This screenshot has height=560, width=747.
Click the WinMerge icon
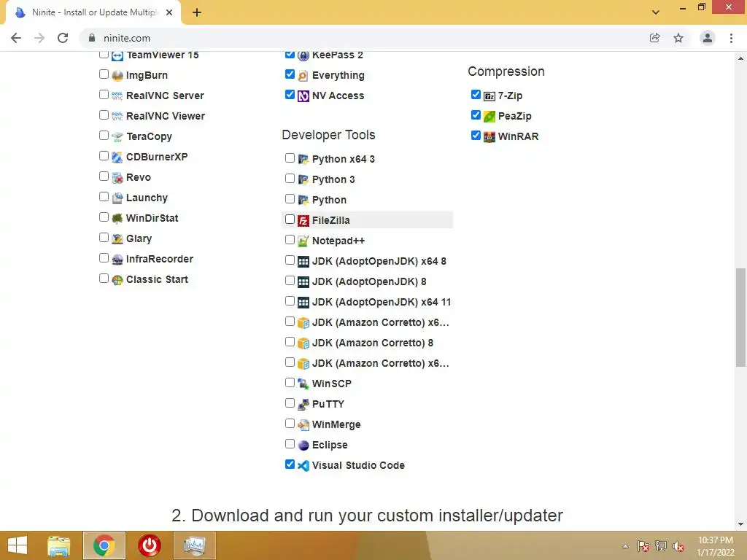point(303,425)
